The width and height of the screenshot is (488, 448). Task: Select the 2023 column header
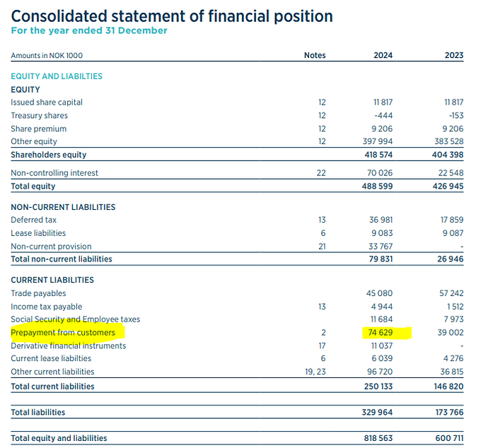click(455, 55)
